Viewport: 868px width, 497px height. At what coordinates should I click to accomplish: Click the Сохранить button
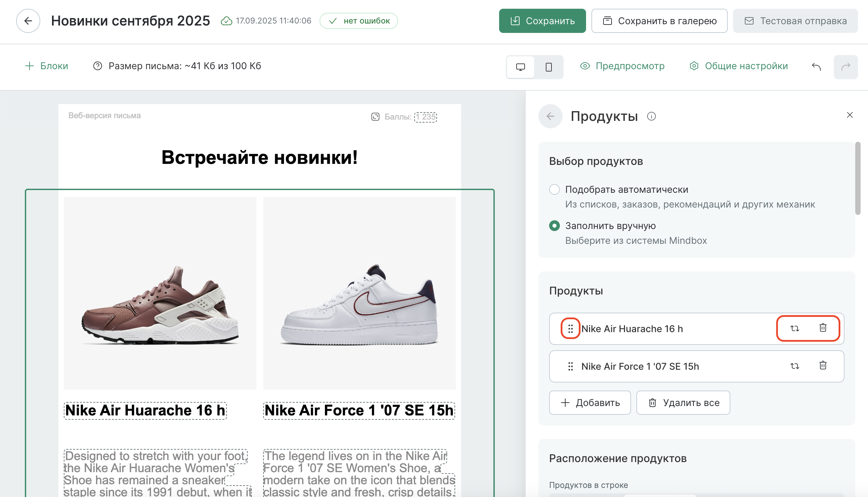point(542,21)
